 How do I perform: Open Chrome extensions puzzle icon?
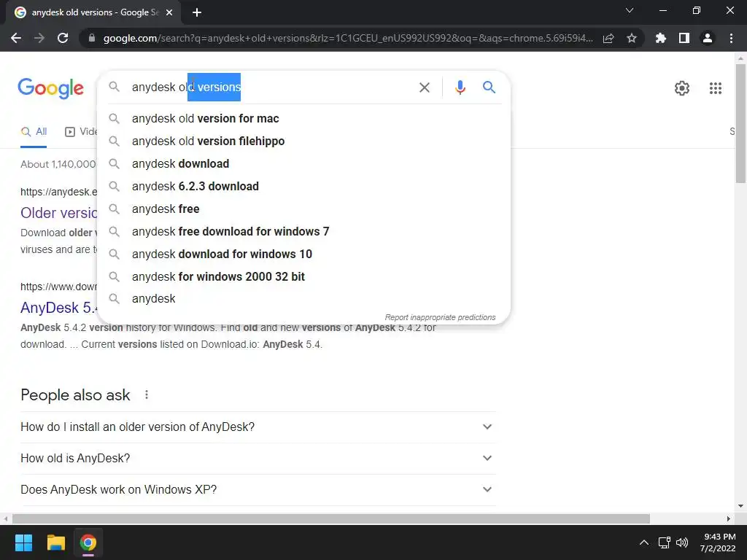[660, 38]
